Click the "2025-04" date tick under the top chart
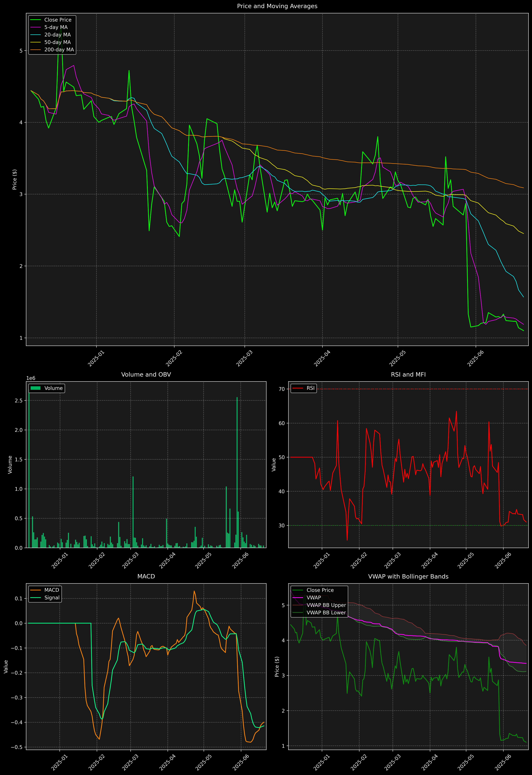The image size is (532, 775). 322,358
